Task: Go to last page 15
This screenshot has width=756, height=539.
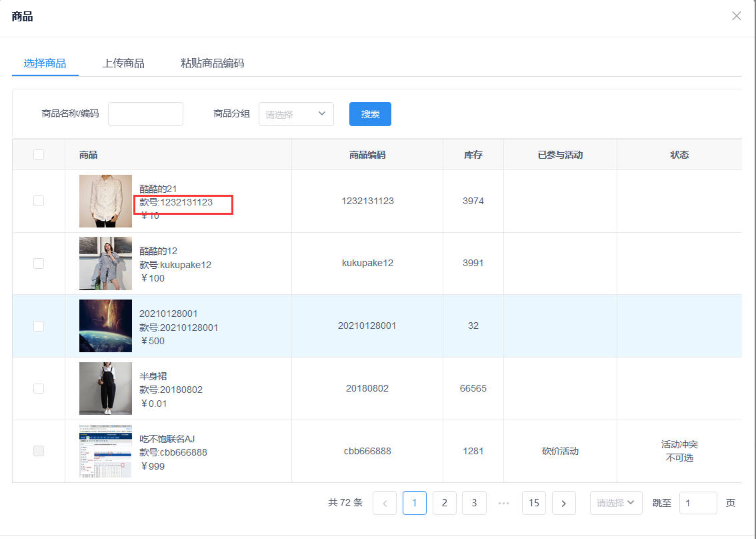Action: coord(534,503)
